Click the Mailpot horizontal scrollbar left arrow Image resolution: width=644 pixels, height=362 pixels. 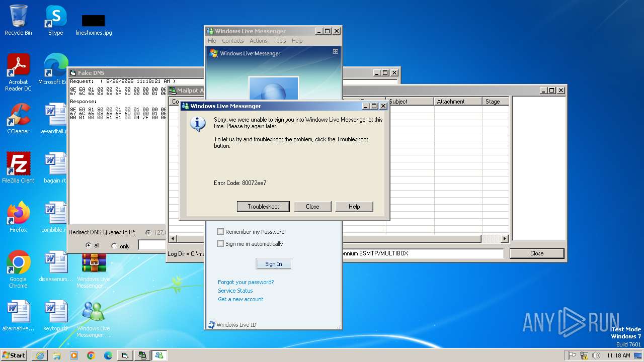click(173, 238)
